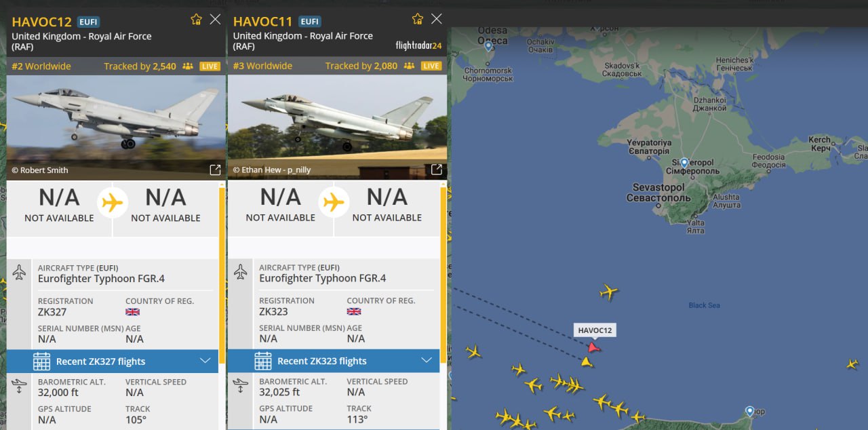
Task: Click the Typhoon photo in HAVOC11 panel
Action: pyautogui.click(x=337, y=127)
